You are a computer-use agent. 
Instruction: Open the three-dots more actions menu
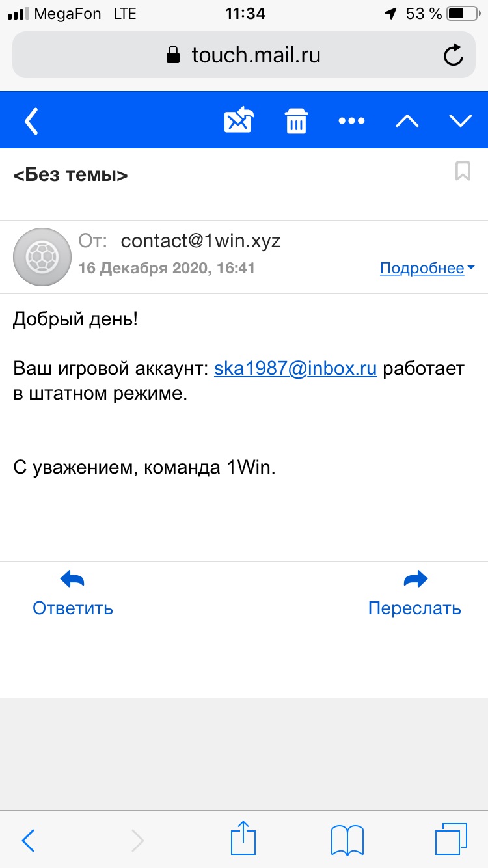coord(352,121)
